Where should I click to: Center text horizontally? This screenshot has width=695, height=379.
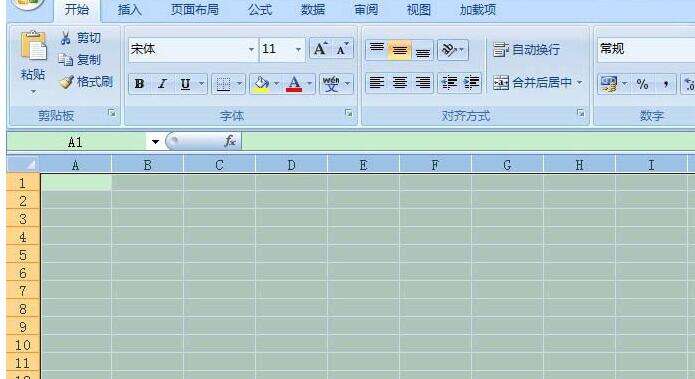400,83
